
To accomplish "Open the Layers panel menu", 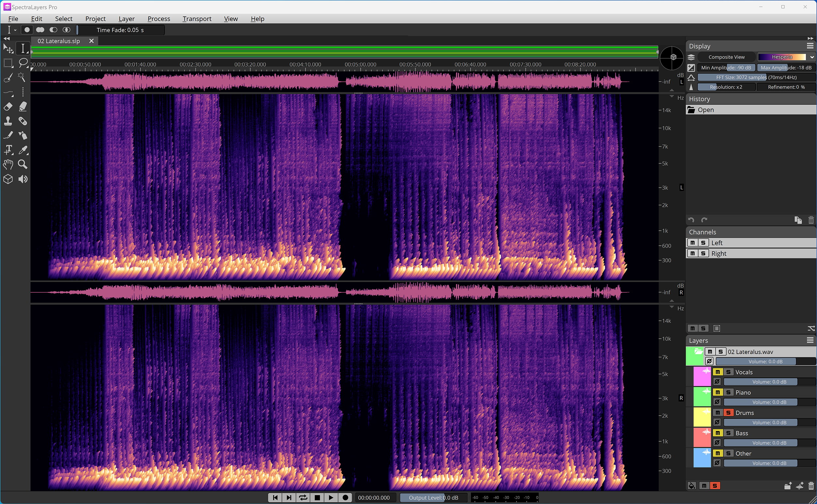I will [x=810, y=340].
